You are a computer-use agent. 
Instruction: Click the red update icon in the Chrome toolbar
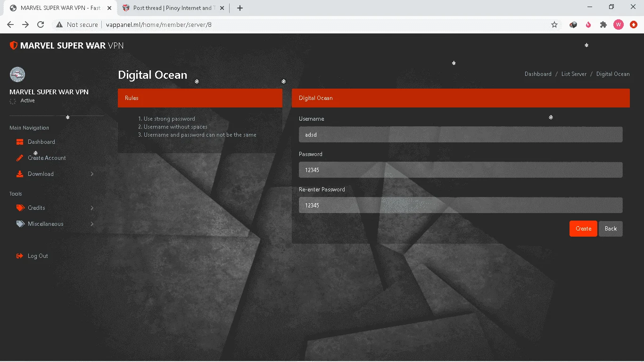tap(634, 25)
